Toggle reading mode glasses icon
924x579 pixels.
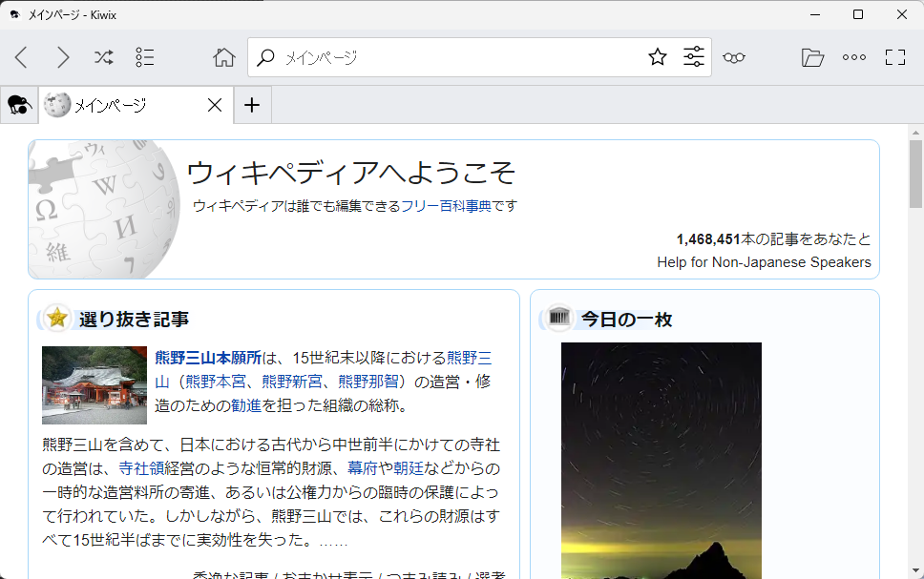click(x=733, y=57)
